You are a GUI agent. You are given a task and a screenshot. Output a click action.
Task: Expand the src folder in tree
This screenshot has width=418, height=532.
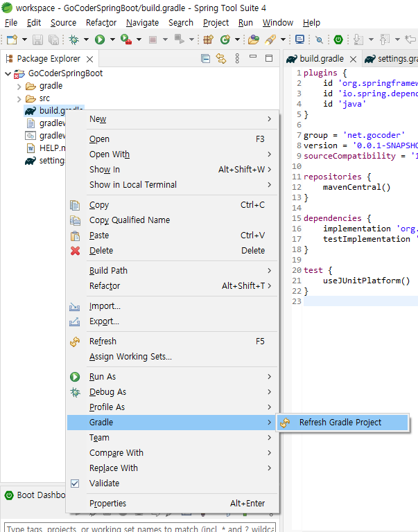[19, 99]
